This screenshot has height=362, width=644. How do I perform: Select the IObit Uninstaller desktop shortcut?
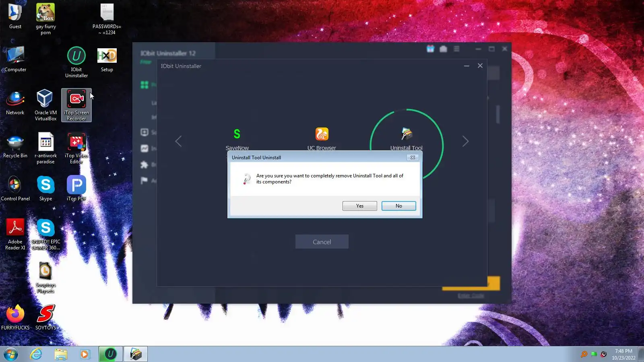click(x=76, y=62)
